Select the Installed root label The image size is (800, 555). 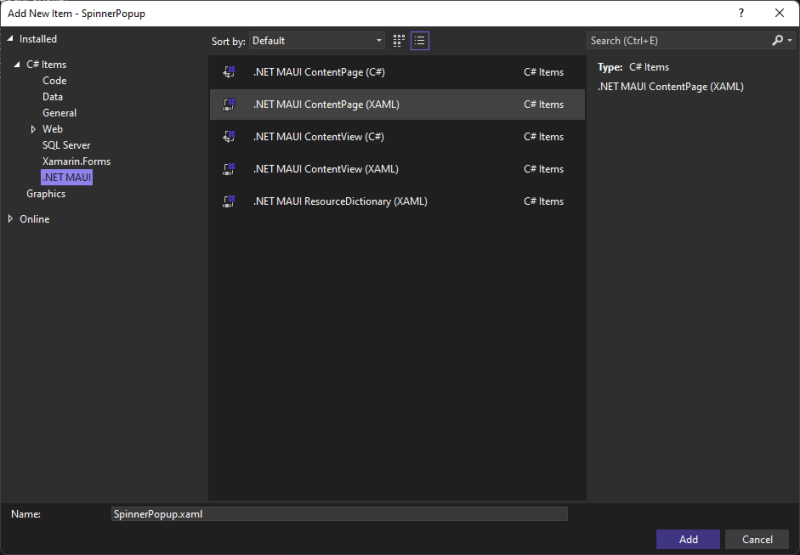(38, 39)
